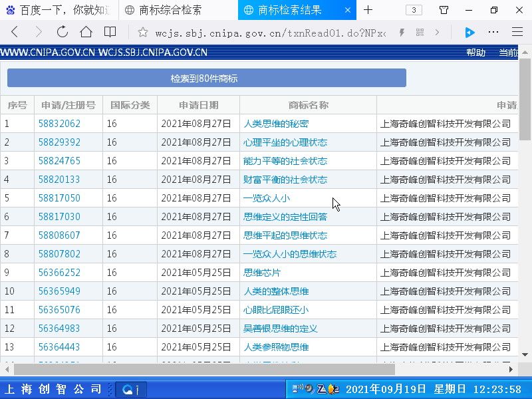Open the three-dots more options menu
The height and width of the screenshot is (399, 532).
point(493,32)
